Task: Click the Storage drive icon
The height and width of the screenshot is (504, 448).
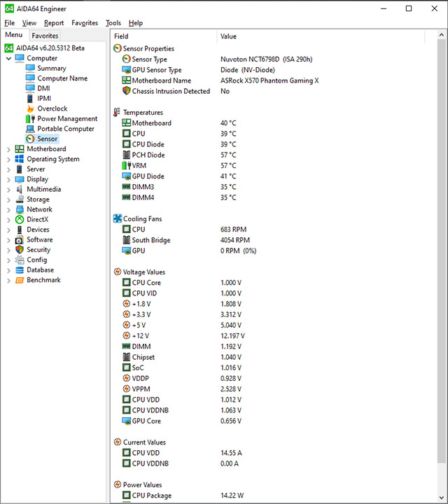Action: point(20,199)
